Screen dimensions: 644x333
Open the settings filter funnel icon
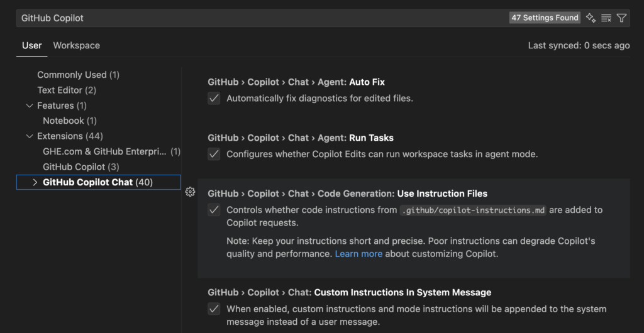(x=621, y=18)
